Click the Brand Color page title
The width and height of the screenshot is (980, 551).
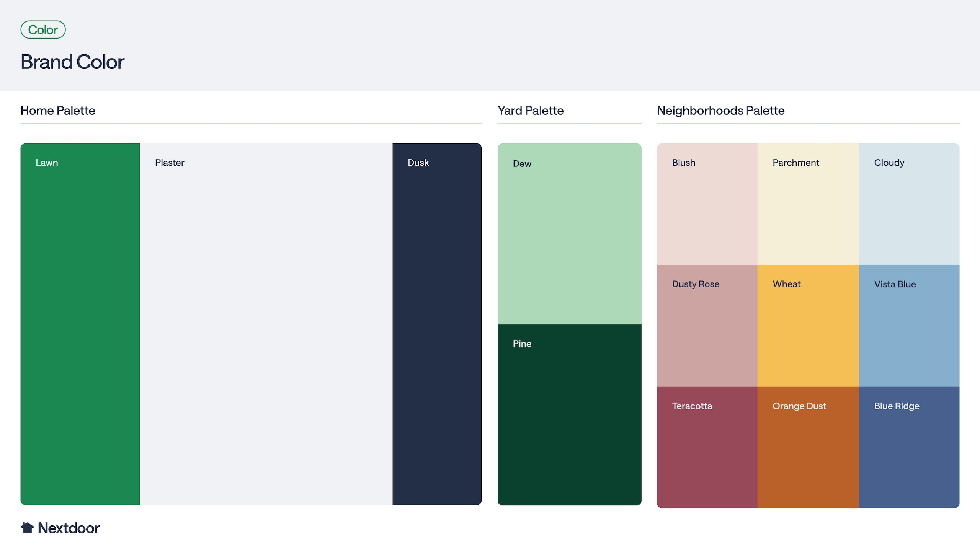pos(73,61)
